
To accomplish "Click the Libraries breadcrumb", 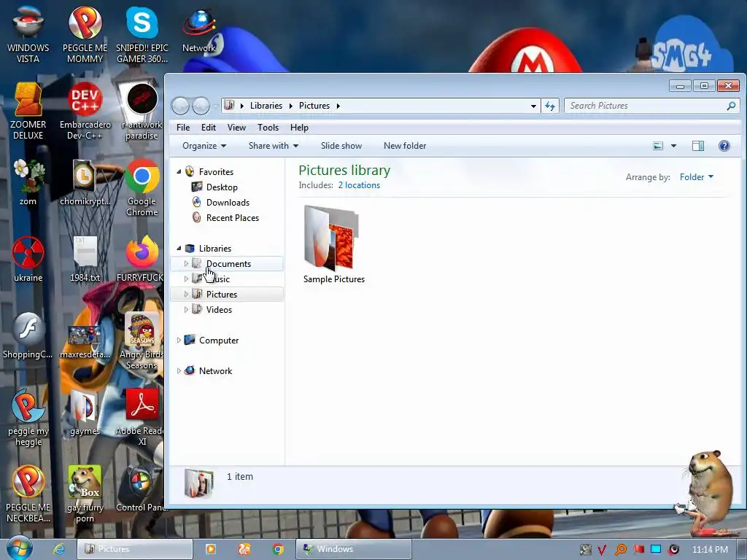I will [266, 106].
